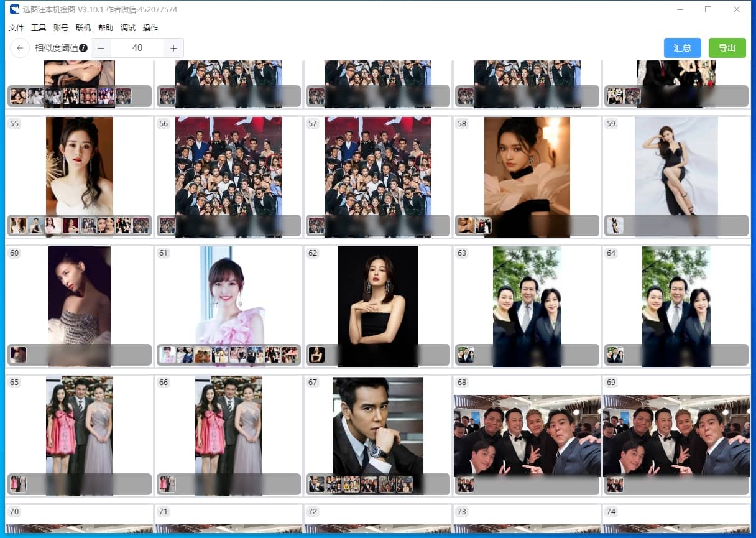The image size is (756, 538).
Task: Click the face thumbnail under image 57
Action: click(x=317, y=225)
